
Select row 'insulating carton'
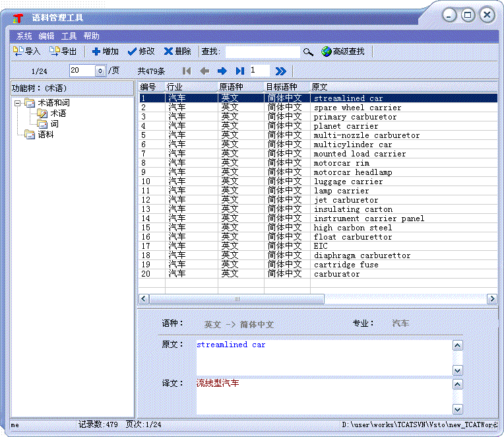318,209
